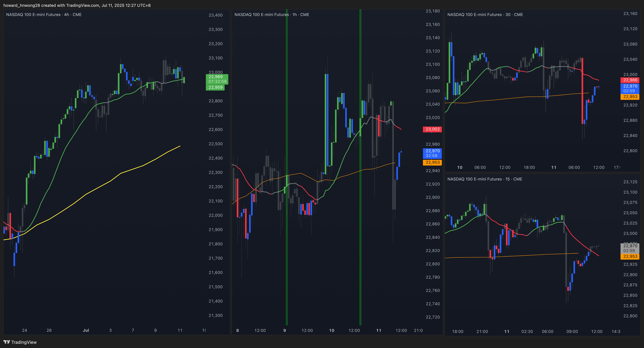This screenshot has height=348, width=644.
Task: Click the 18:00 label on 30-minute time axis
Action: [x=529, y=167]
